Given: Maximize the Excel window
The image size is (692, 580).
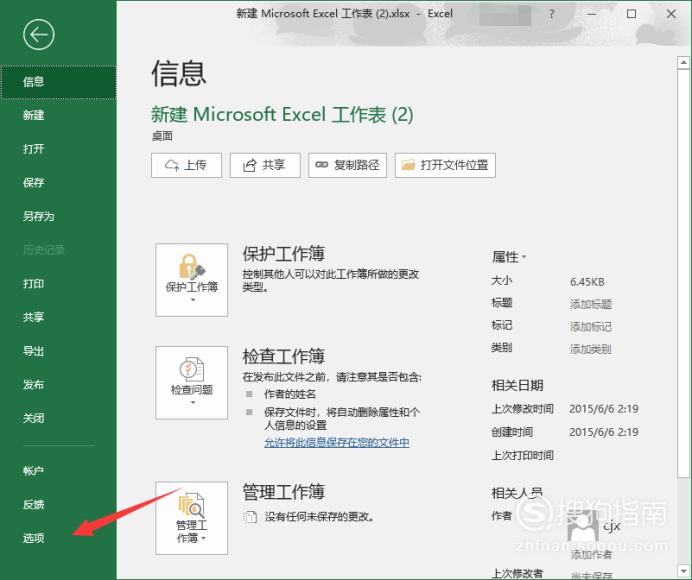Looking at the screenshot, I should tap(632, 14).
